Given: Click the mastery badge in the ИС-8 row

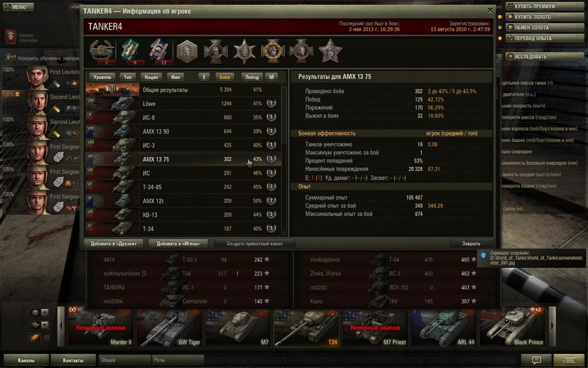Looking at the screenshot, I should 271,117.
